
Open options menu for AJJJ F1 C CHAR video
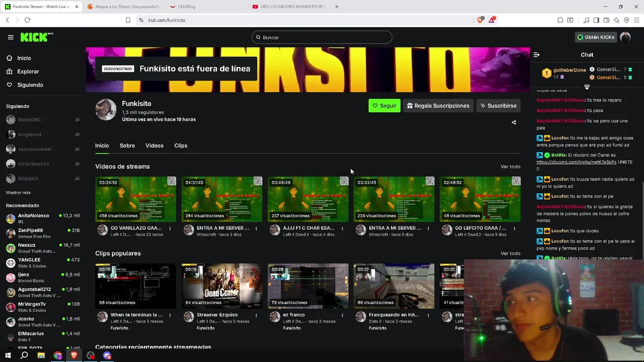click(x=342, y=228)
